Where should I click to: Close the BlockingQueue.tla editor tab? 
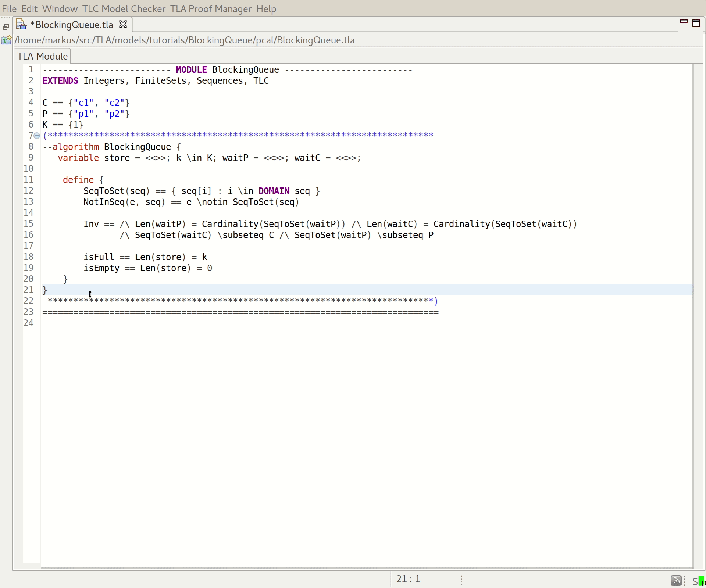click(x=123, y=24)
